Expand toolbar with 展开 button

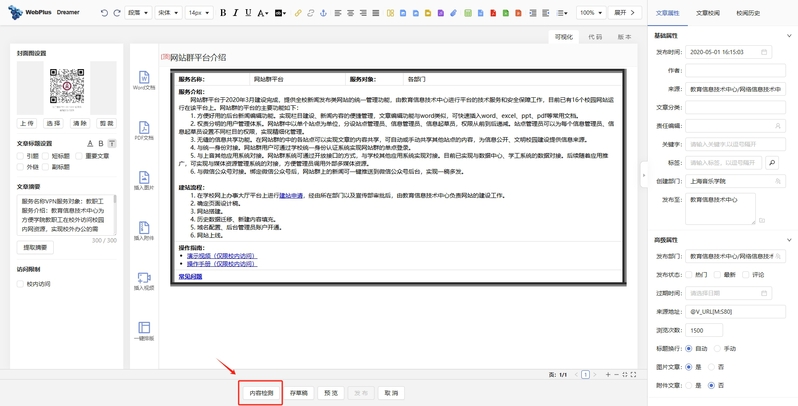pyautogui.click(x=624, y=13)
